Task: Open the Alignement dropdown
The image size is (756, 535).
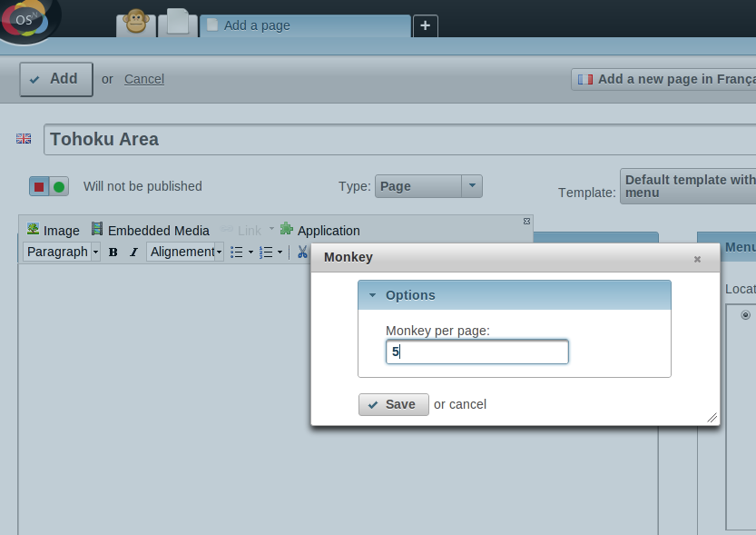Action: 185,252
